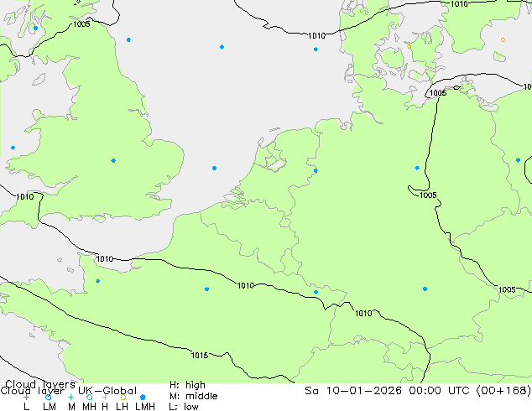Click the '1015' isobar label over France

click(x=200, y=355)
